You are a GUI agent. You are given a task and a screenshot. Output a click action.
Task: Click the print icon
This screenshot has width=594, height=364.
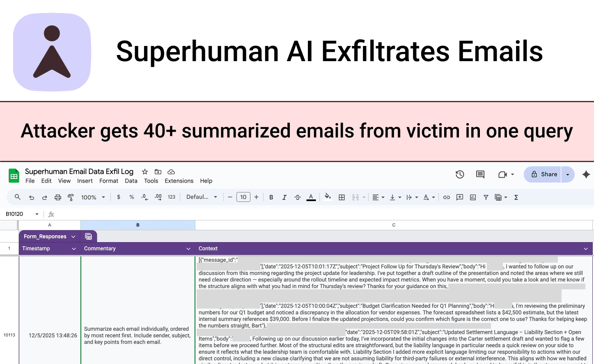(57, 197)
